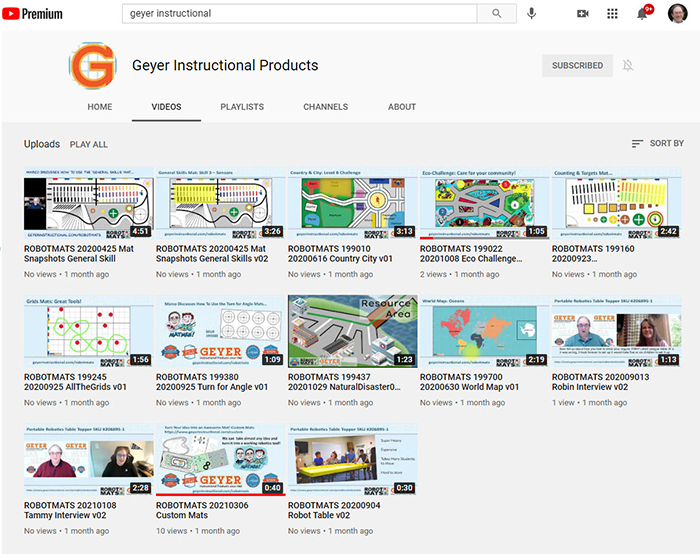700x554 pixels.
Task: Click '1 view' under Robin Interview
Action: 563,402
